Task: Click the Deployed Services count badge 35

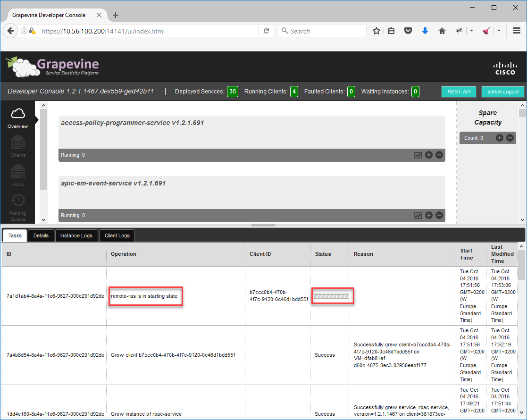Action: [233, 92]
